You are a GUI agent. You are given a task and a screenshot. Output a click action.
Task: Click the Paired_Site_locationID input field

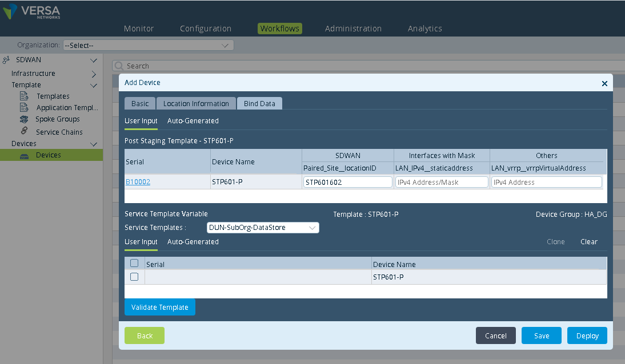pos(348,182)
